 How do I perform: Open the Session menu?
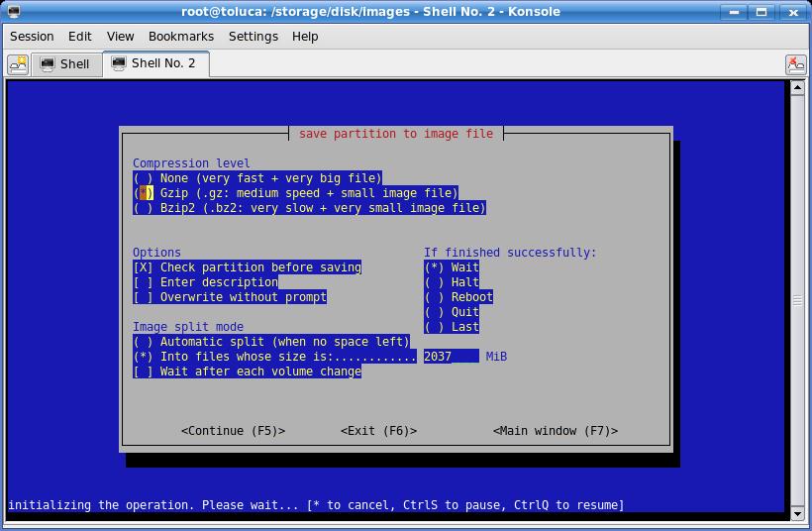(32, 36)
